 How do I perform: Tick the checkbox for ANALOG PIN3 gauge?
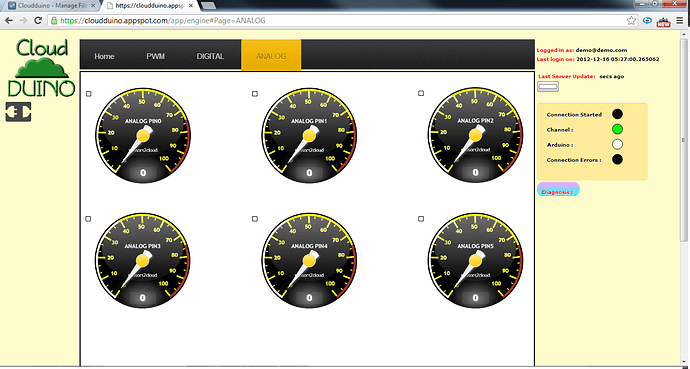click(x=88, y=219)
